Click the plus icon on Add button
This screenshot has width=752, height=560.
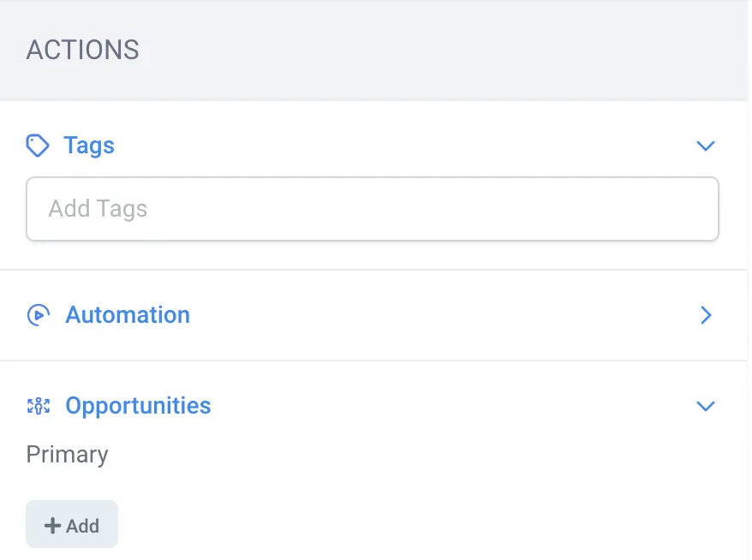pyautogui.click(x=52, y=526)
